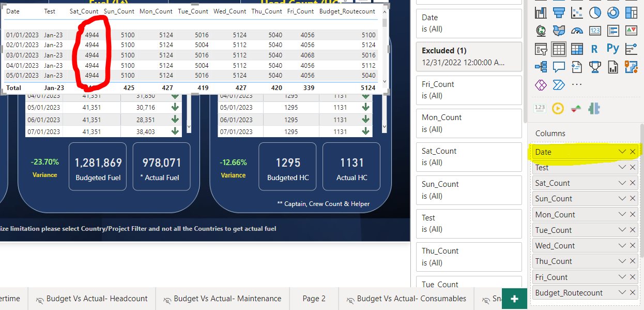Viewport: 644px width, 310px height.
Task: Click the yellow play button custom visual
Action: coord(558,108)
